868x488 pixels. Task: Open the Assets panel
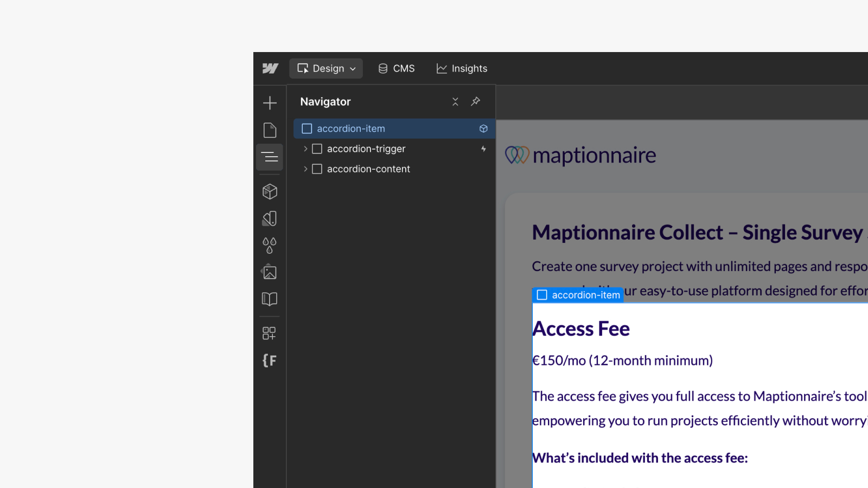[270, 272]
